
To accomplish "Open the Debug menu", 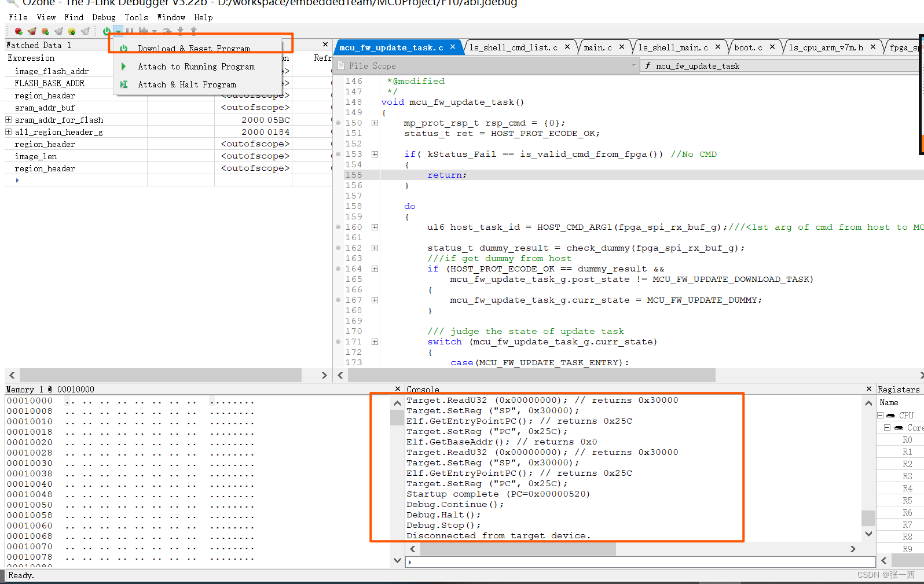I will (104, 17).
